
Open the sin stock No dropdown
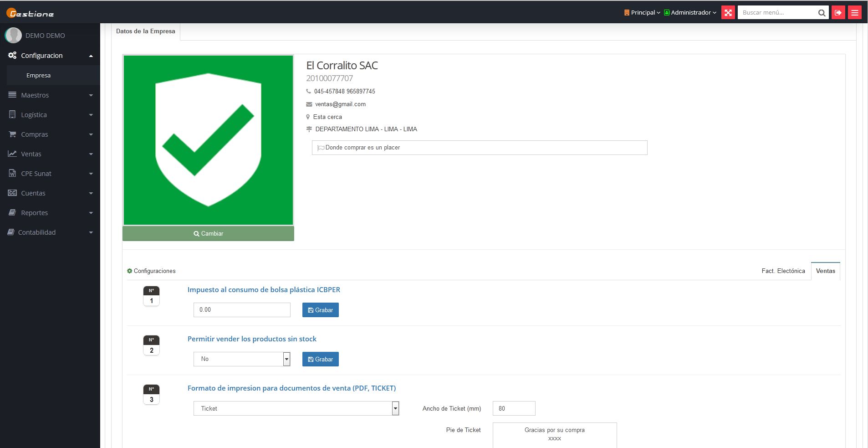[x=242, y=359]
